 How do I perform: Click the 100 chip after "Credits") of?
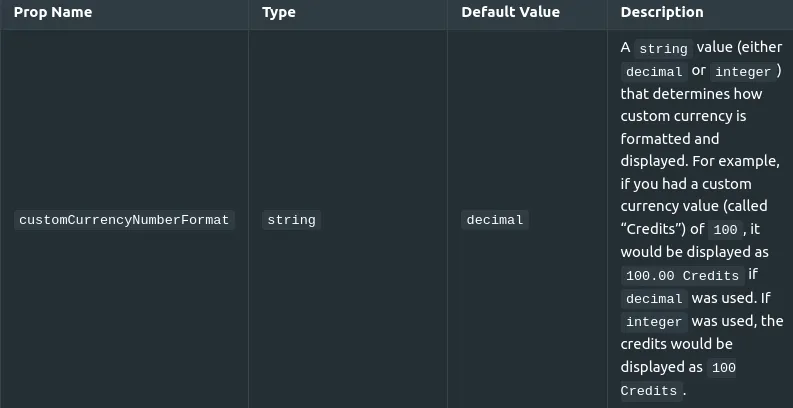pos(725,230)
